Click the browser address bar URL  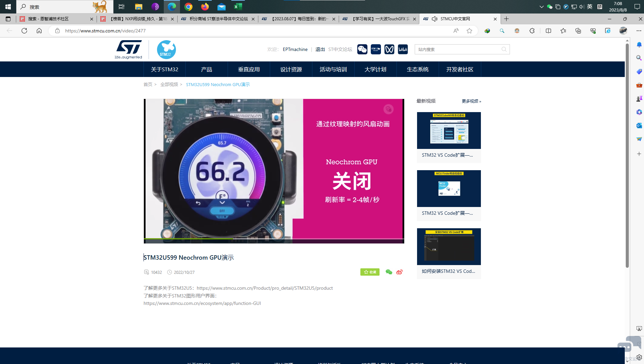pyautogui.click(x=105, y=31)
